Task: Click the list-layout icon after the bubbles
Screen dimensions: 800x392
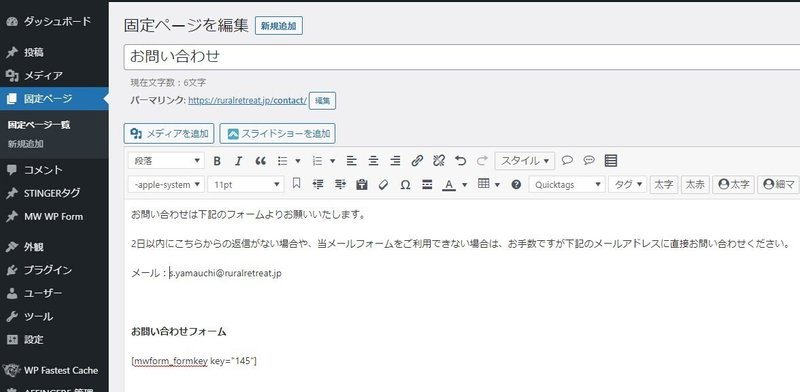Action: [611, 161]
